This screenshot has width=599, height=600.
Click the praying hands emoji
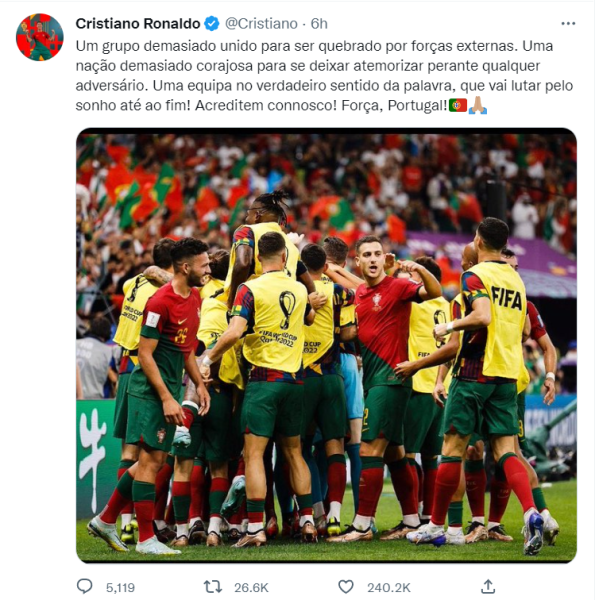[x=478, y=105]
